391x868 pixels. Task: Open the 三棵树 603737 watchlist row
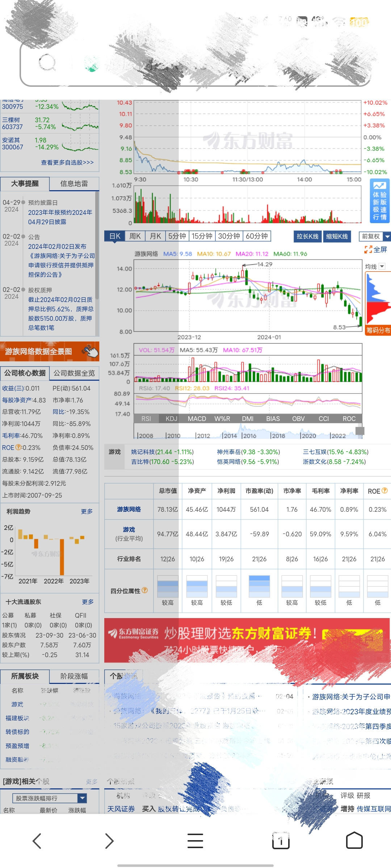coord(50,123)
